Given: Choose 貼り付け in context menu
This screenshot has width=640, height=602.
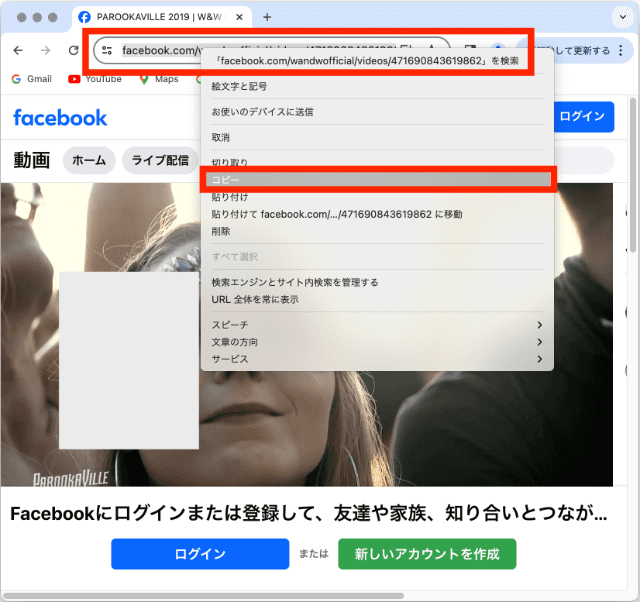Looking at the screenshot, I should pos(377,197).
